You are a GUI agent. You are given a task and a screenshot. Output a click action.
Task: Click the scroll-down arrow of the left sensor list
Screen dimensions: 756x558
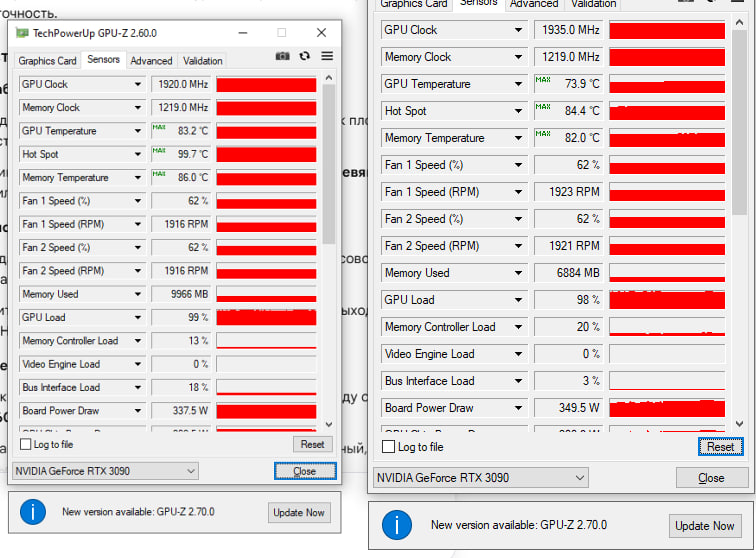329,424
